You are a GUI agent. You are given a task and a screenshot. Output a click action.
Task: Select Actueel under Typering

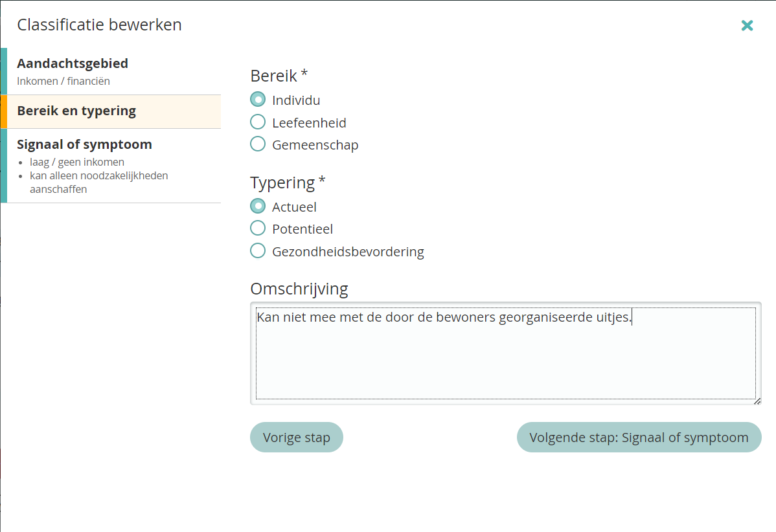coord(258,206)
